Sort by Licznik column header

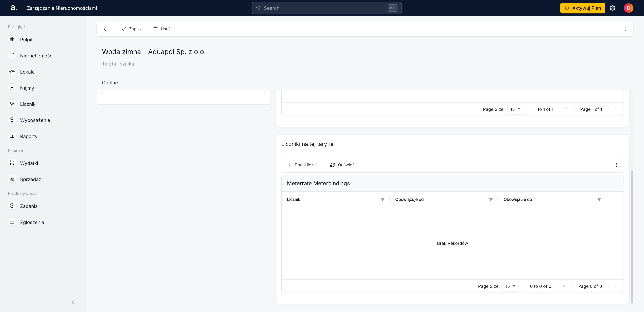(x=293, y=199)
